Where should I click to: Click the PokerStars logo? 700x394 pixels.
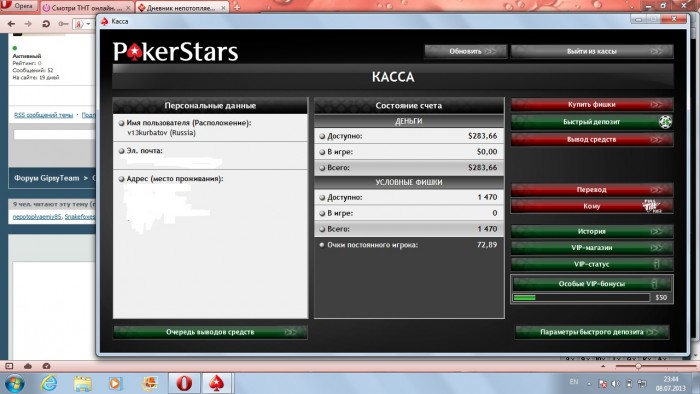[175, 52]
